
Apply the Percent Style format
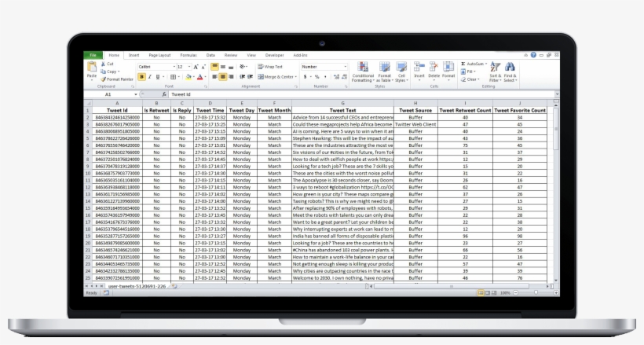coord(317,77)
